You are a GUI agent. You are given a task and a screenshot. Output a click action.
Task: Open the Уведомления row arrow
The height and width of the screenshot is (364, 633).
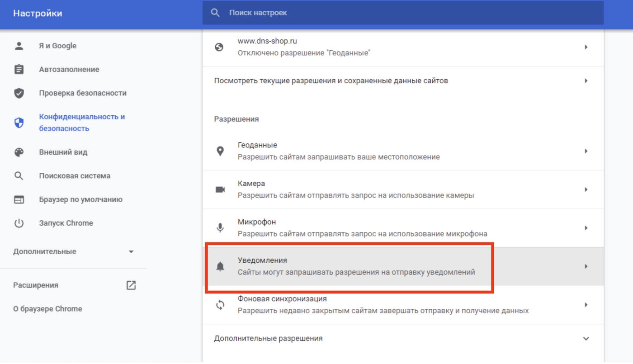[x=586, y=266]
